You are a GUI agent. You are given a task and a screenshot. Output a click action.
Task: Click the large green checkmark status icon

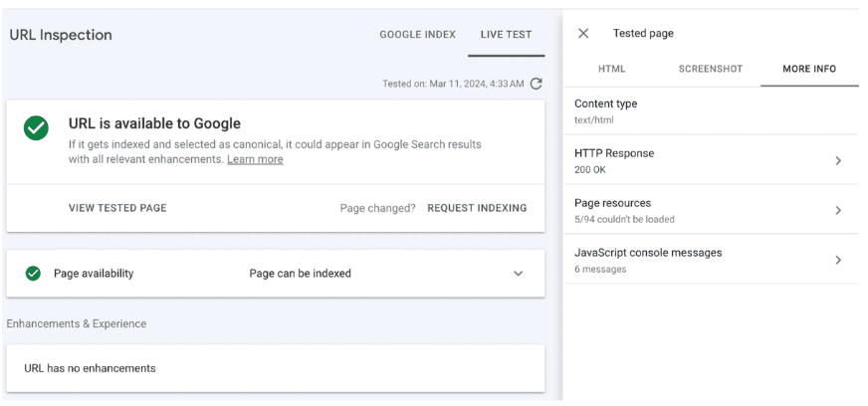[36, 128]
